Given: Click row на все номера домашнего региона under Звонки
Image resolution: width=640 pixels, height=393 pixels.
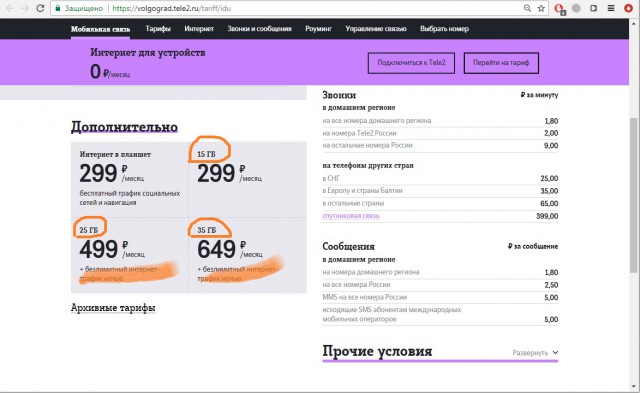Looking at the screenshot, I should click(x=440, y=121).
